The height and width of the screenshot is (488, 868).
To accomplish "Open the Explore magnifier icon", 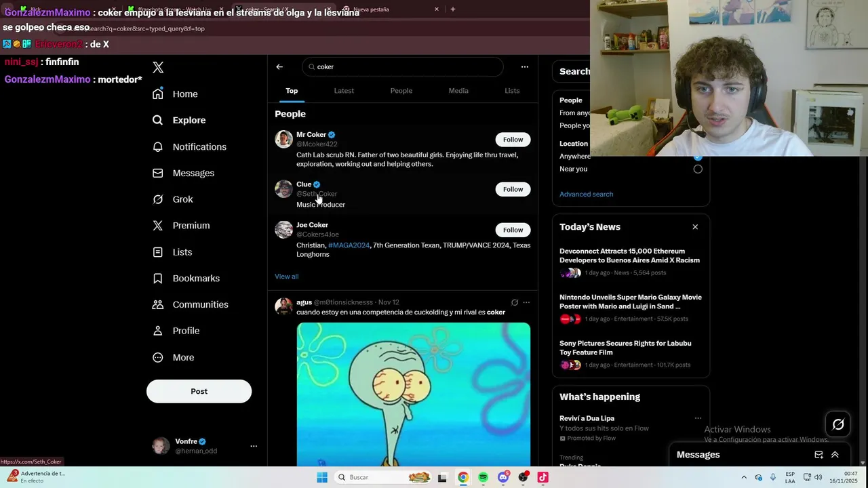I will (x=158, y=120).
